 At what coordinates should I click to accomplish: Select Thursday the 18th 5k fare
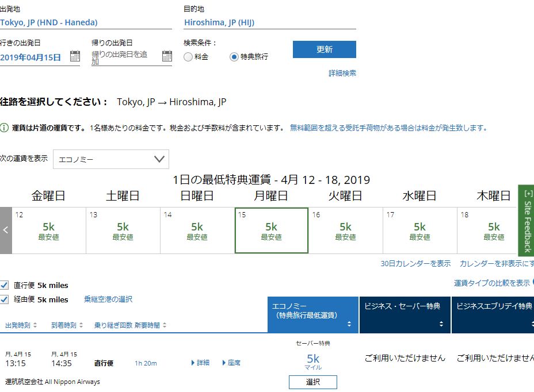tap(488, 230)
